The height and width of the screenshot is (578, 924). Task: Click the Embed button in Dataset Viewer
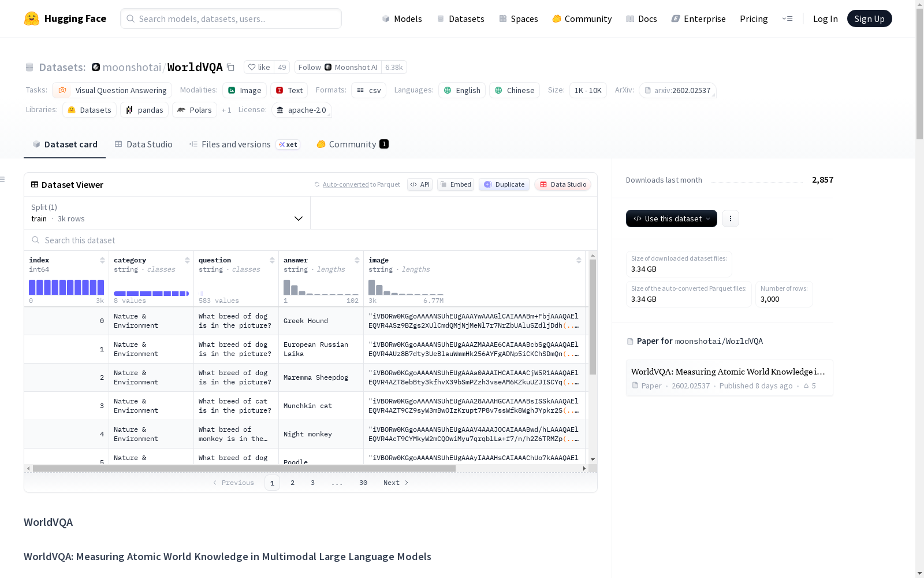pyautogui.click(x=456, y=184)
